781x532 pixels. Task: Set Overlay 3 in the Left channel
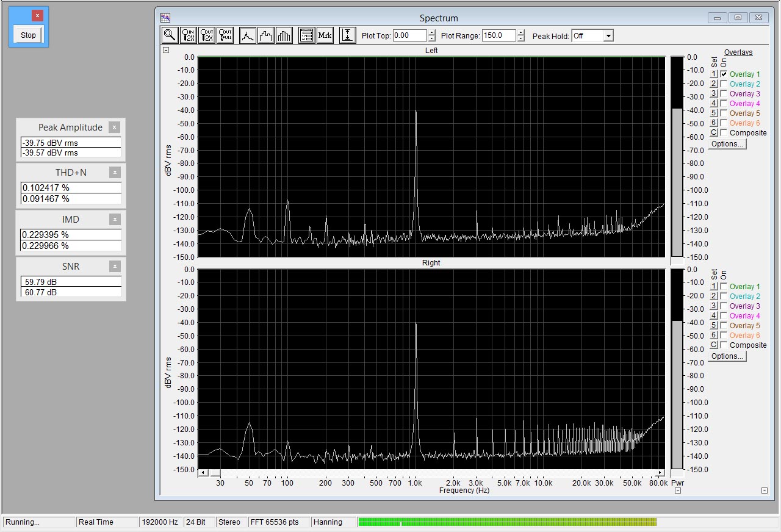point(714,93)
